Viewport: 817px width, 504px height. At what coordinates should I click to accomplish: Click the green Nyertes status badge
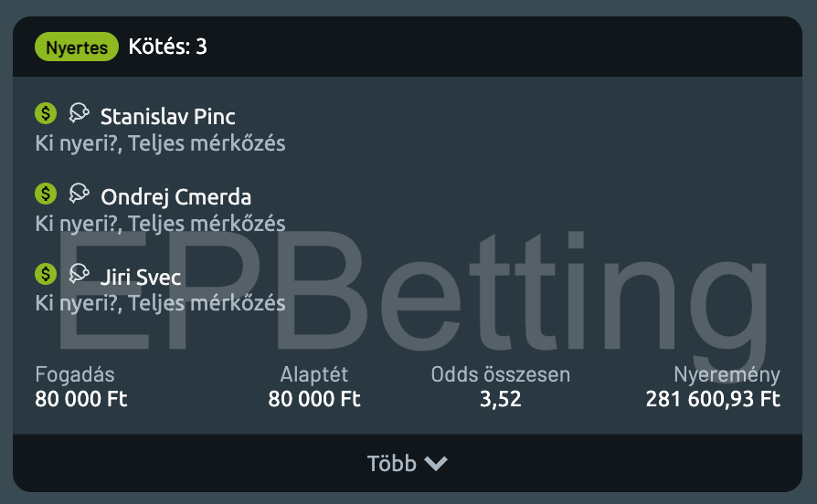click(77, 47)
